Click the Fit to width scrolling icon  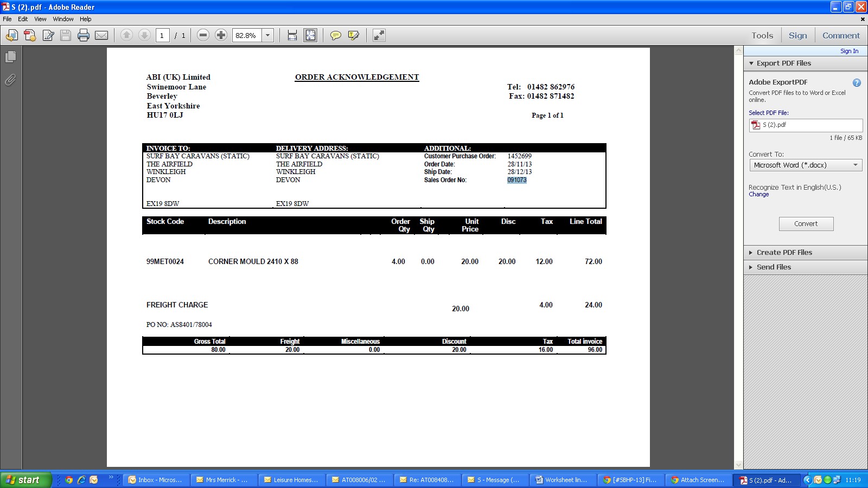(292, 35)
